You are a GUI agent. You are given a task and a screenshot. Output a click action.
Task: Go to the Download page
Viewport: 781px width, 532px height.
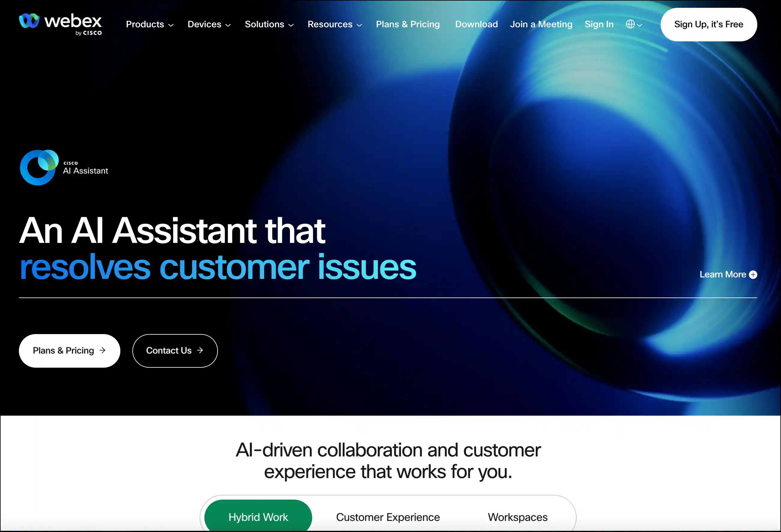[x=476, y=24]
